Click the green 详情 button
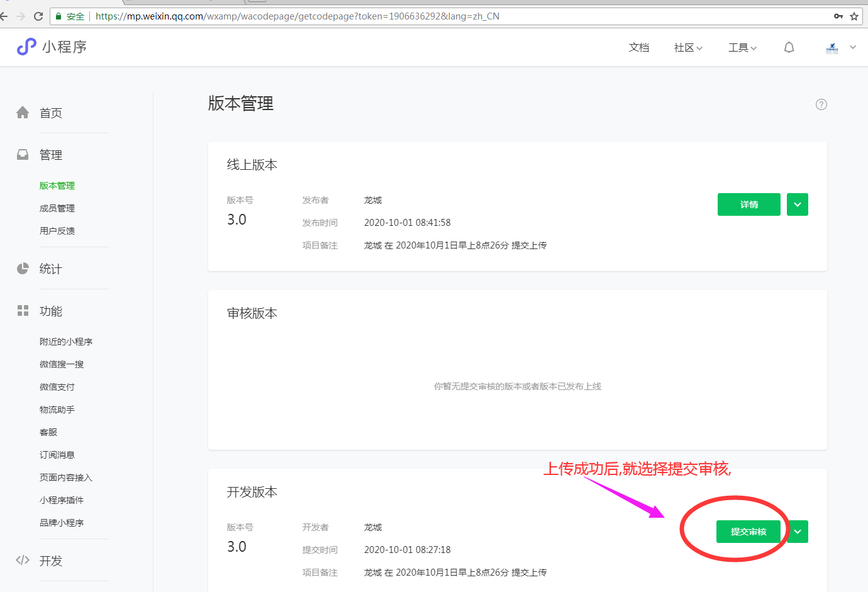The image size is (868, 592). pyautogui.click(x=748, y=204)
